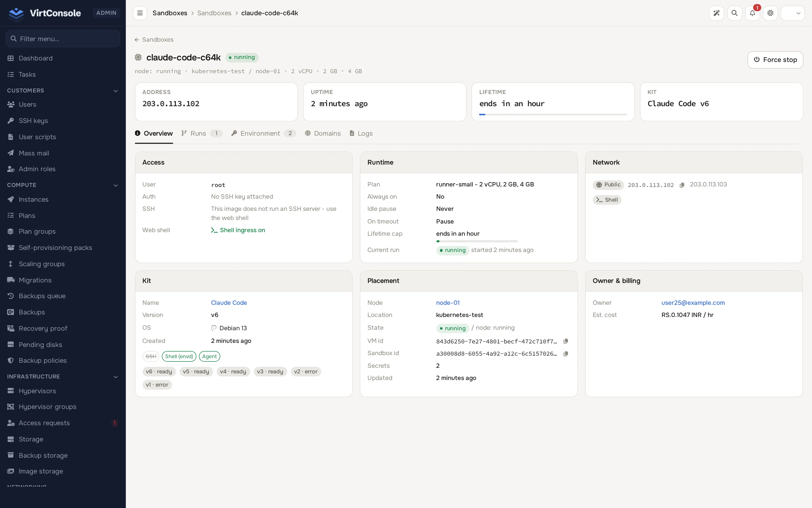Collapse the COMPUTE section
The height and width of the screenshot is (508, 812).
point(63,185)
